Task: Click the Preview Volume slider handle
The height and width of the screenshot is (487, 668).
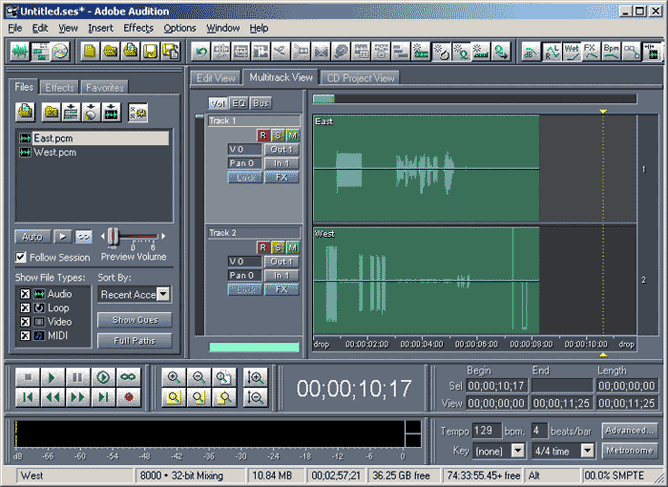Action: [x=113, y=236]
